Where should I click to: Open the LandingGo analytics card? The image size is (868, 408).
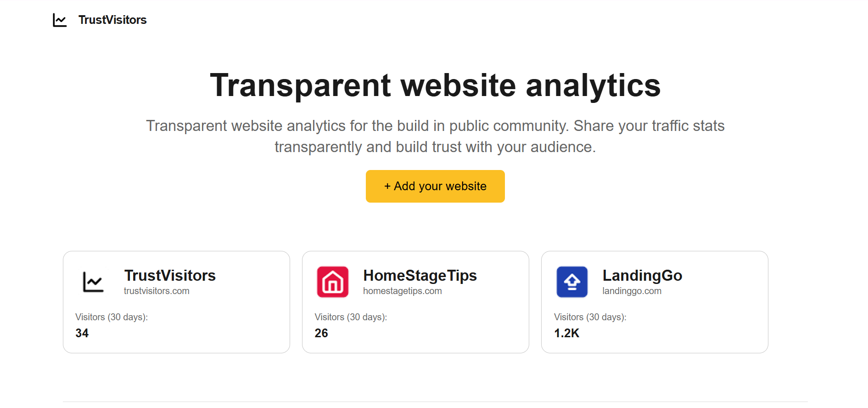tap(655, 302)
